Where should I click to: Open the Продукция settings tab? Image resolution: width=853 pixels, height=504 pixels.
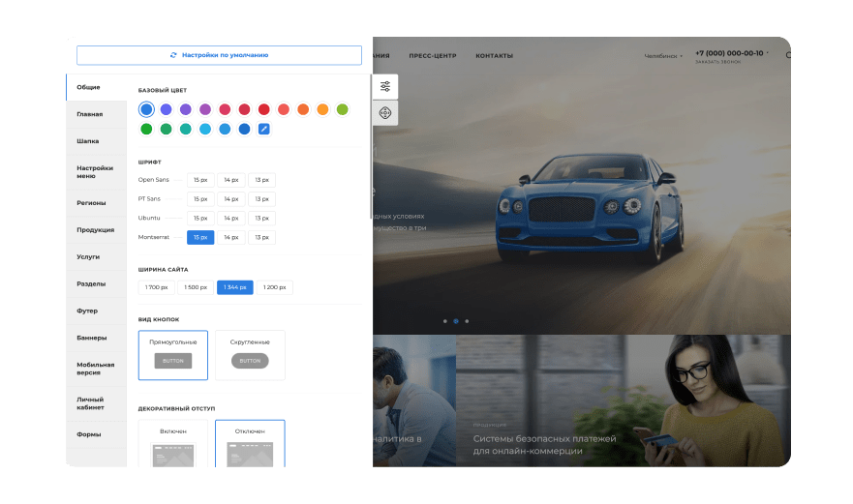pos(96,230)
